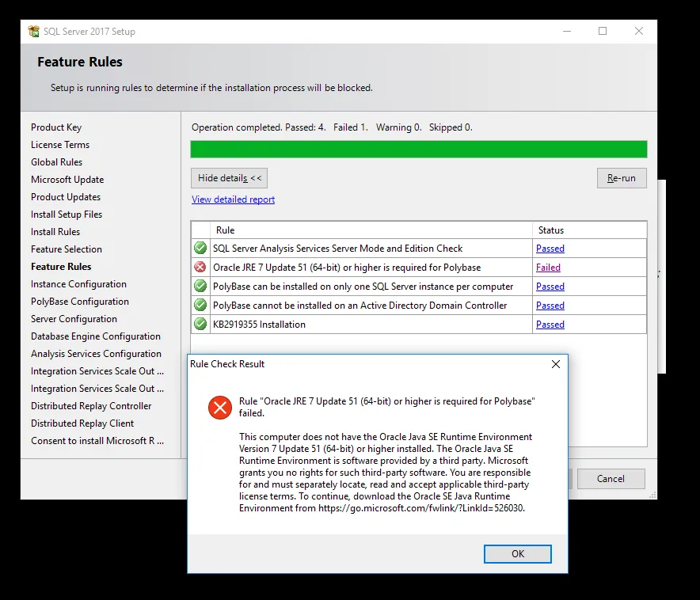
Task: Click SQL Server Analysis Services Server Mode rule text
Action: [x=337, y=249]
